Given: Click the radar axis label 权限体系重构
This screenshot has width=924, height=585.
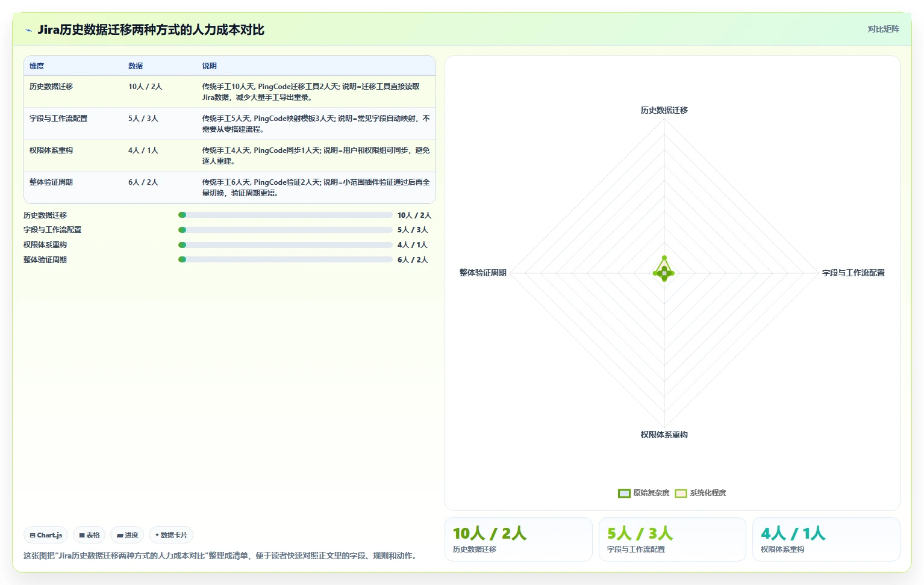Looking at the screenshot, I should pyautogui.click(x=664, y=435).
